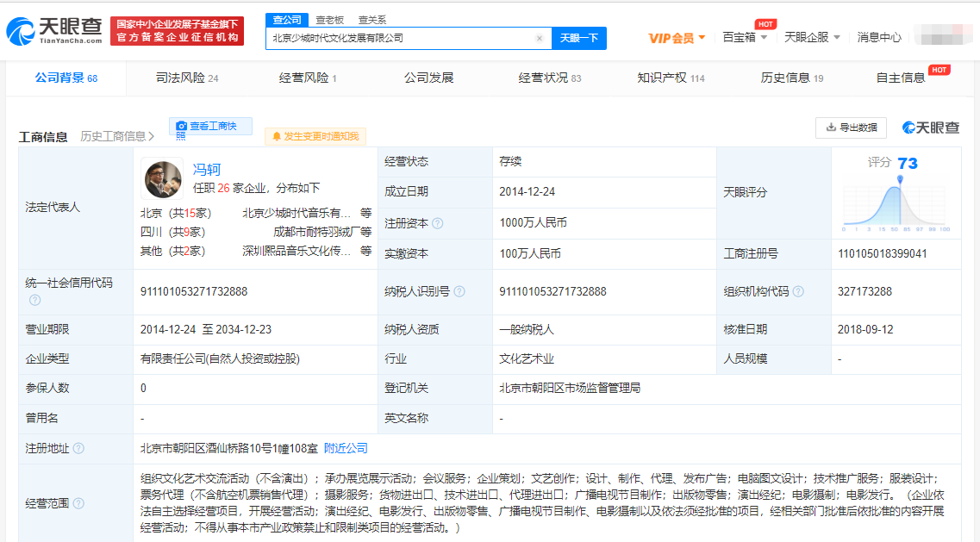The width and height of the screenshot is (980, 542).
Task: Expand the 天眼企服 menu
Action: pos(812,38)
